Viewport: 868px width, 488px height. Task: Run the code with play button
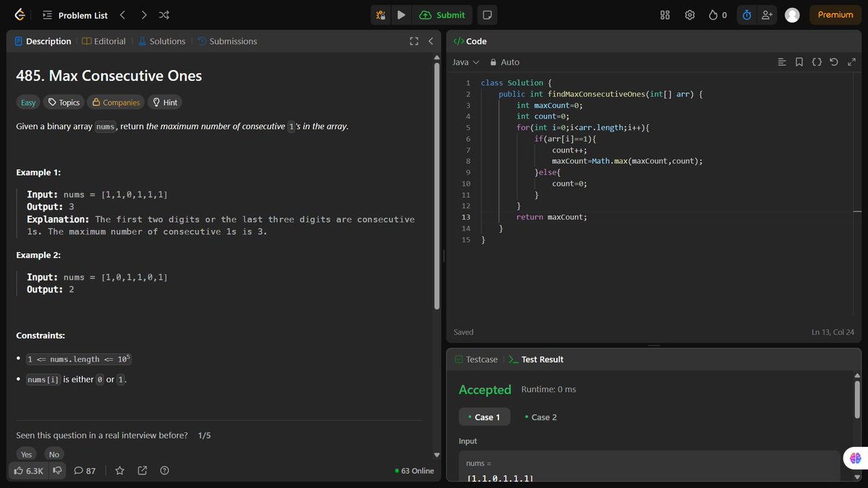pos(401,14)
